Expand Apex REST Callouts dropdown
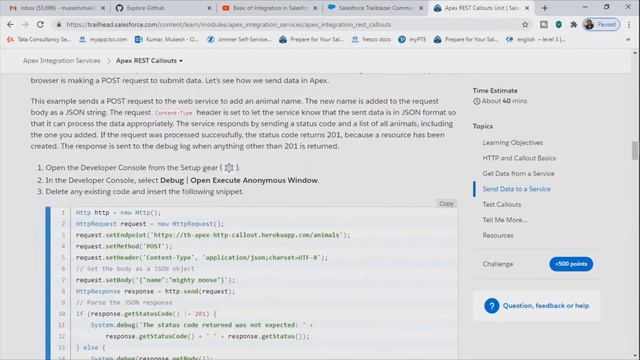Viewport: 640px width, 360px height. pyautogui.click(x=149, y=60)
